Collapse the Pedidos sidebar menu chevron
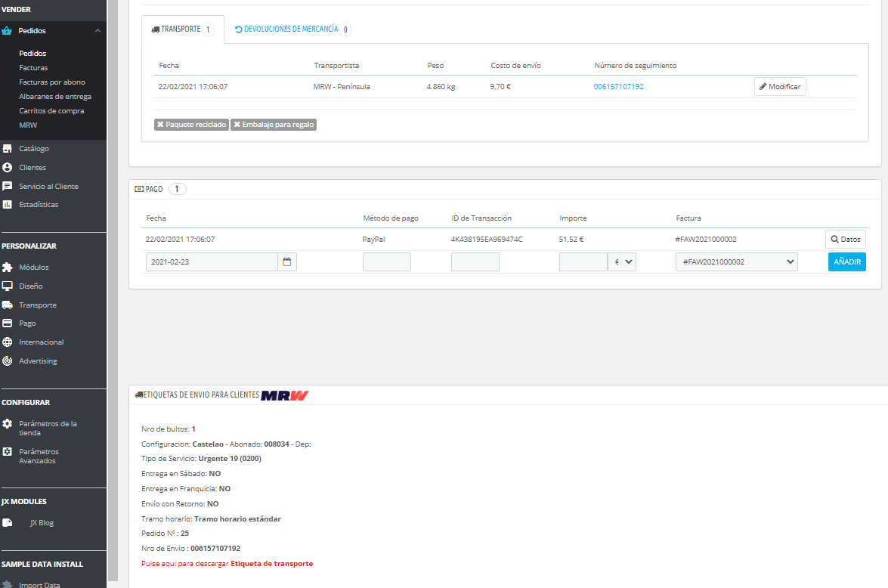This screenshot has width=888, height=588. 97,30
